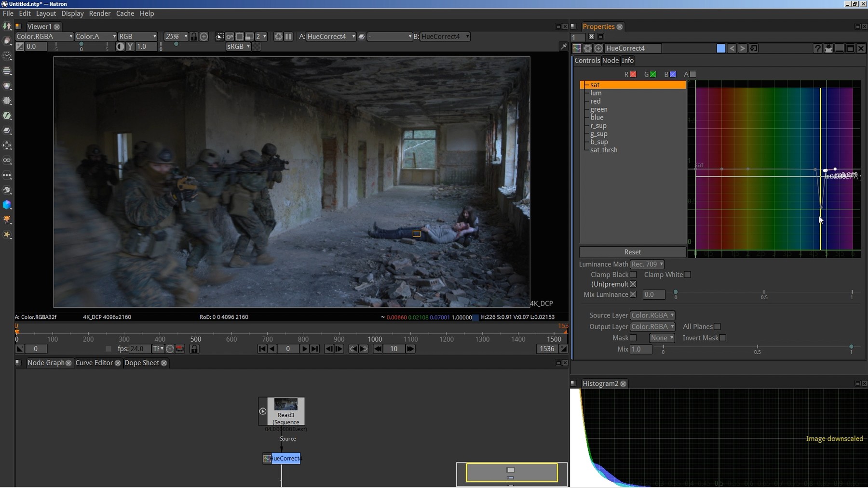Open the Color.RGBA layer dropdown in viewer
Image resolution: width=868 pixels, height=488 pixels.
click(44, 37)
